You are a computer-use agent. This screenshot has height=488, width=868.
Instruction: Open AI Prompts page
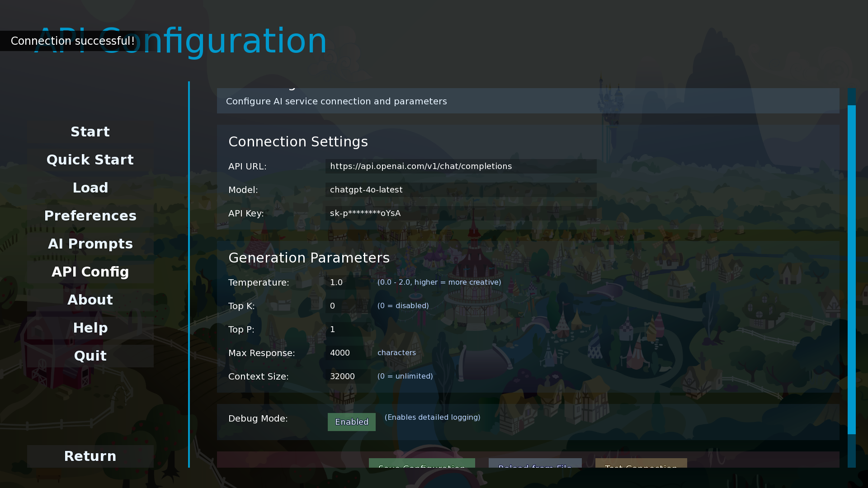coord(90,244)
